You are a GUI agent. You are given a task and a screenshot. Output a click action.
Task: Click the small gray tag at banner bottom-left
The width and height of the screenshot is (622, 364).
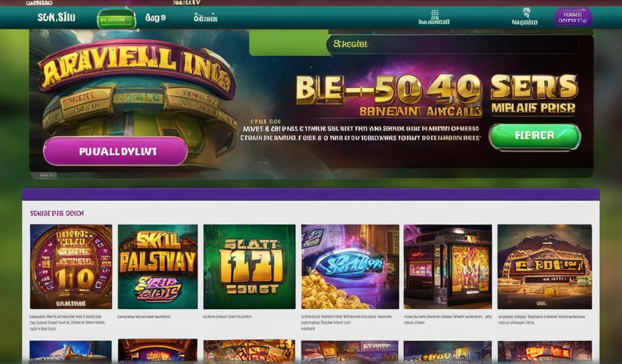47,175
